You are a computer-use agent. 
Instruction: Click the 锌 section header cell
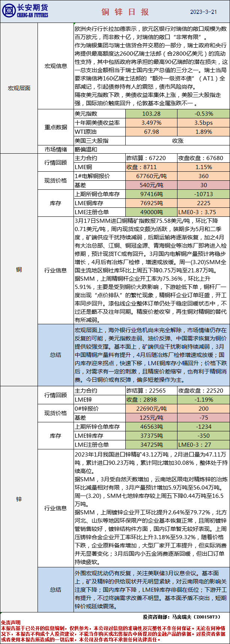click(x=19, y=499)
